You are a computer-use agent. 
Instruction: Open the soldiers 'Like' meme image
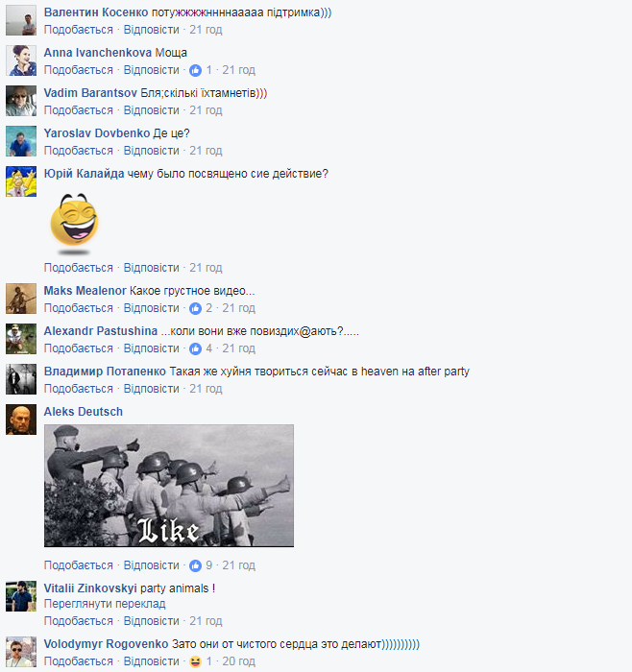(x=169, y=486)
